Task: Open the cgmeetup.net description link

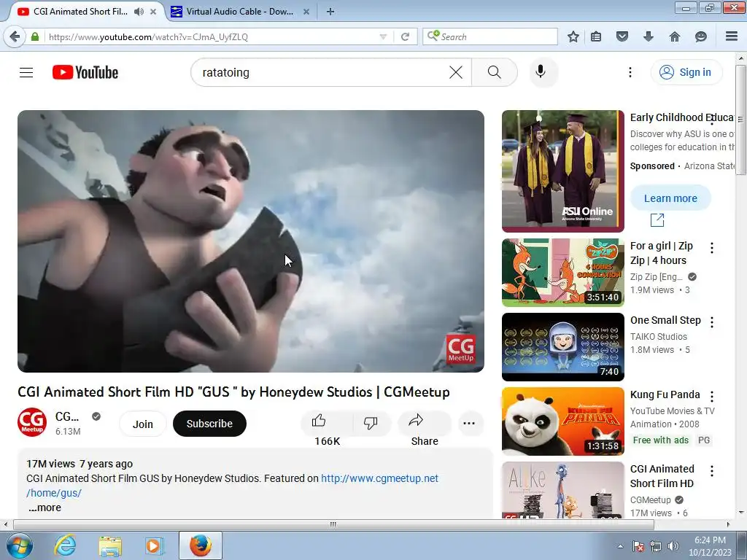Action: [x=379, y=478]
